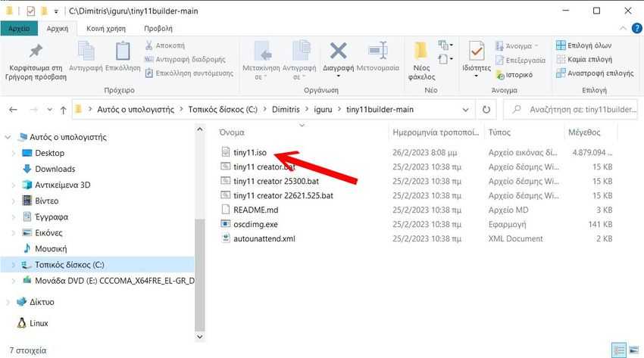Open address bar history dropdown
Screen dimensions: 644x358
tap(465, 110)
